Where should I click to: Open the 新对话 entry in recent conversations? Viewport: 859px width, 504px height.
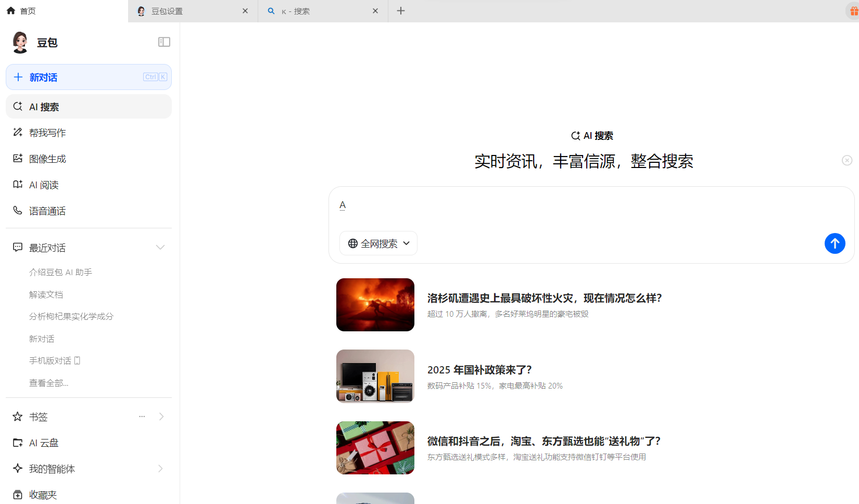pos(42,339)
